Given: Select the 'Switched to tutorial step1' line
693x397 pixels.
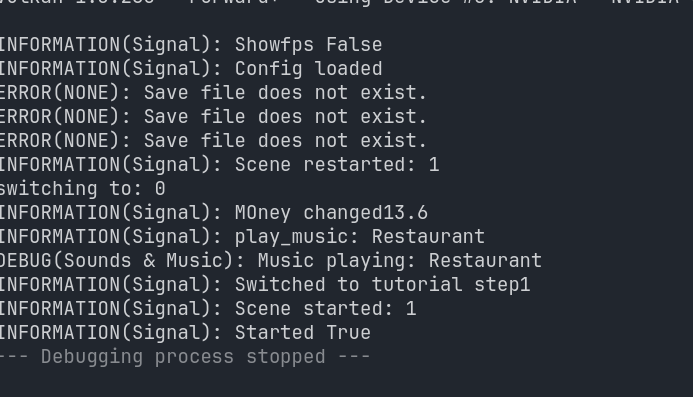Looking at the screenshot, I should point(265,284).
